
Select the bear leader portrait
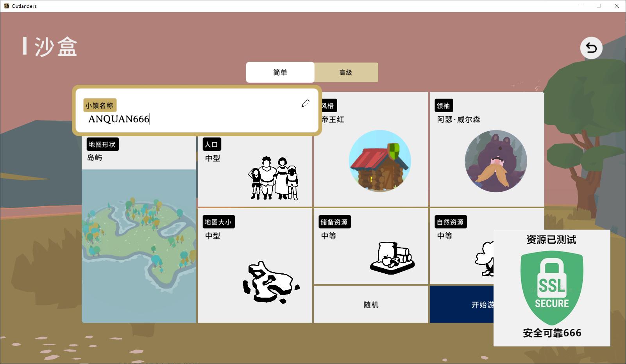click(x=496, y=161)
